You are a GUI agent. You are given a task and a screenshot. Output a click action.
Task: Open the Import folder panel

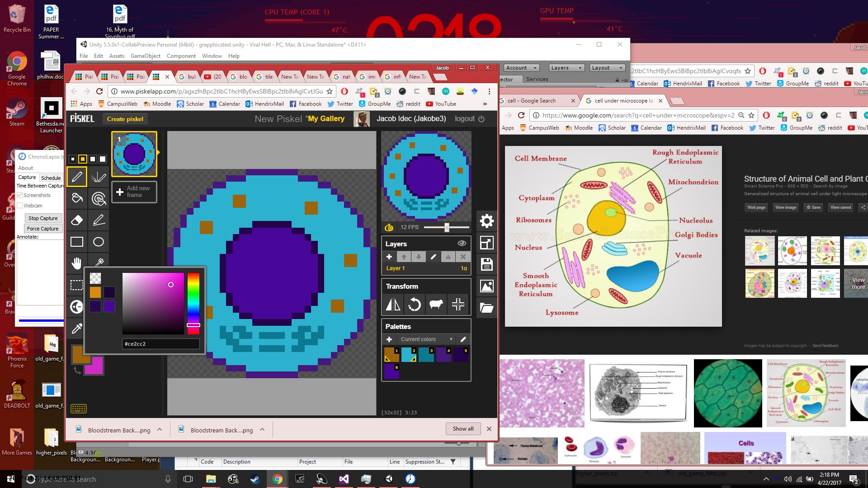coord(486,308)
